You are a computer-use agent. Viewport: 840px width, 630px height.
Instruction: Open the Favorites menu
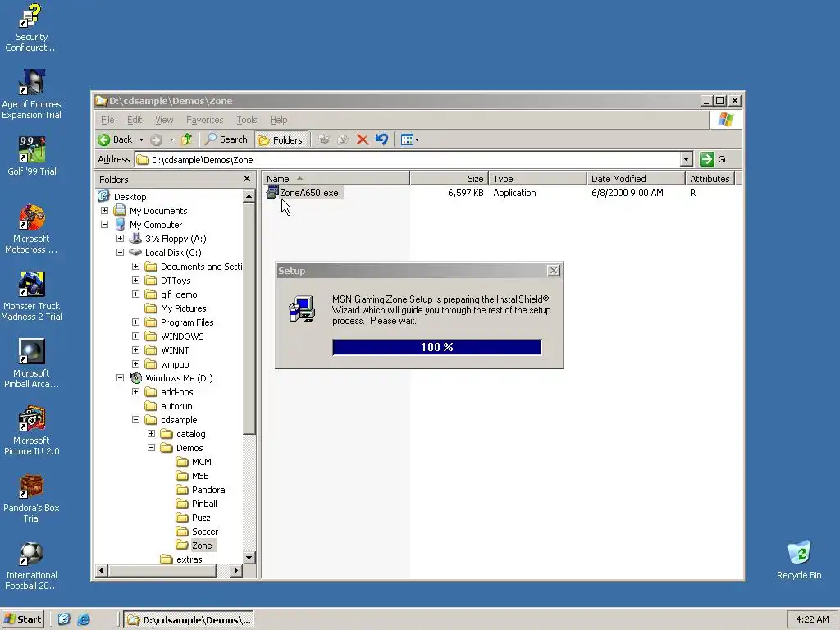click(204, 120)
